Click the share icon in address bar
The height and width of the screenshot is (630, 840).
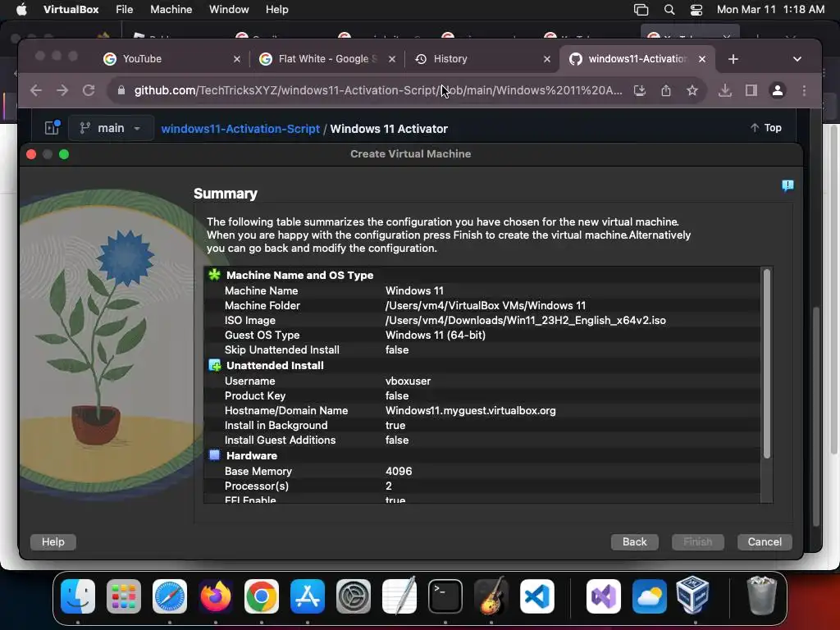666,90
